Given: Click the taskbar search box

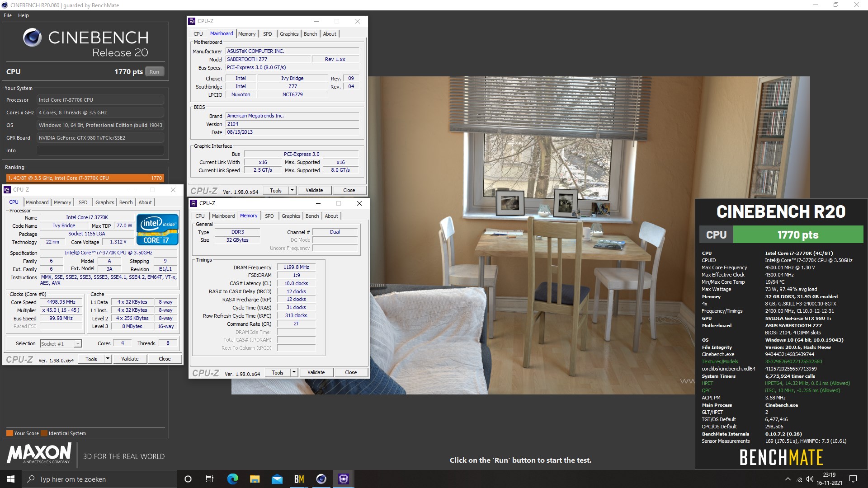Looking at the screenshot, I should pyautogui.click(x=99, y=479).
